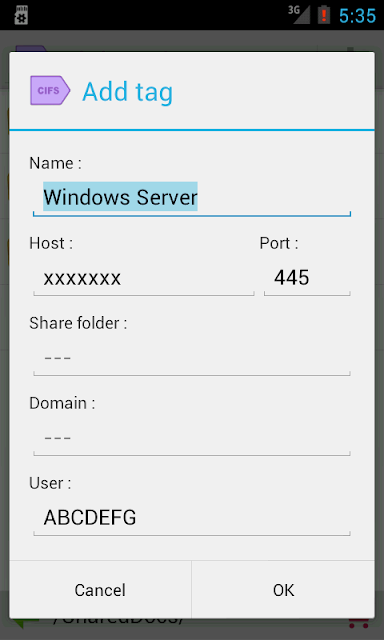Tap the 3G signal indicator
This screenshot has height=640, width=384.
coord(299,15)
